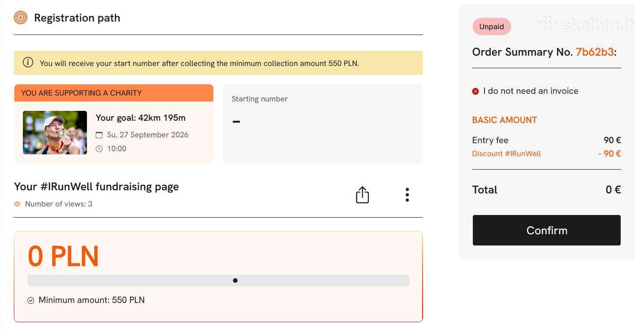Click the yellow start number notice text
The image size is (644, 333).
tap(199, 63)
